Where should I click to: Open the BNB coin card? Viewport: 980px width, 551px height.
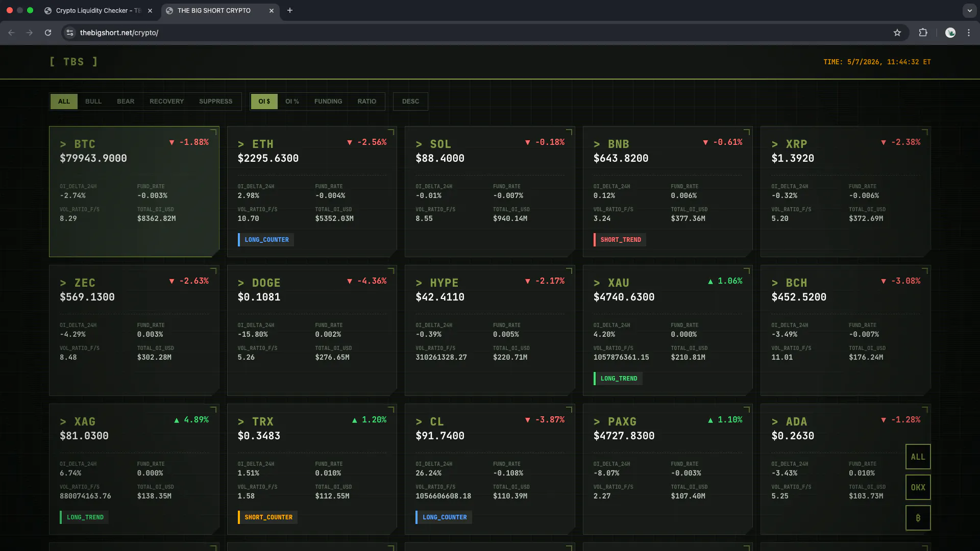coord(668,191)
